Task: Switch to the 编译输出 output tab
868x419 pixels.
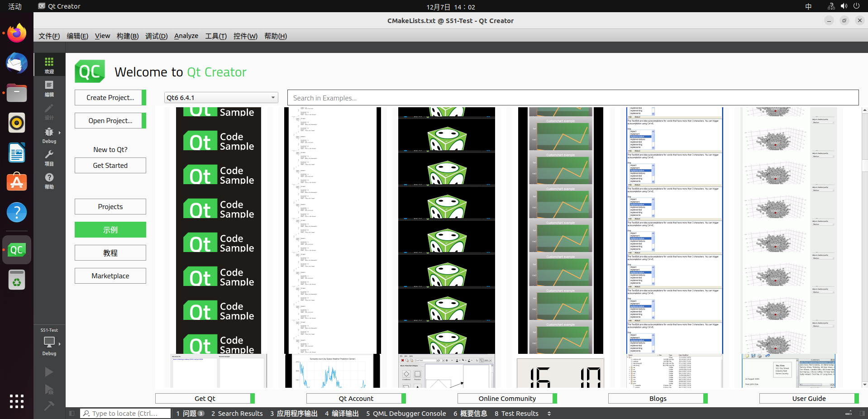Action: [x=342, y=414]
